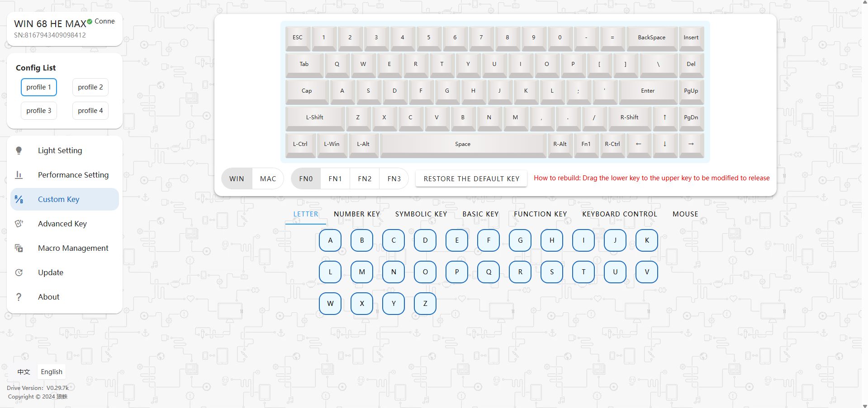Switch to the KEYBOARD CONTROL tab
Image resolution: width=868 pixels, height=408 pixels.
click(x=619, y=214)
